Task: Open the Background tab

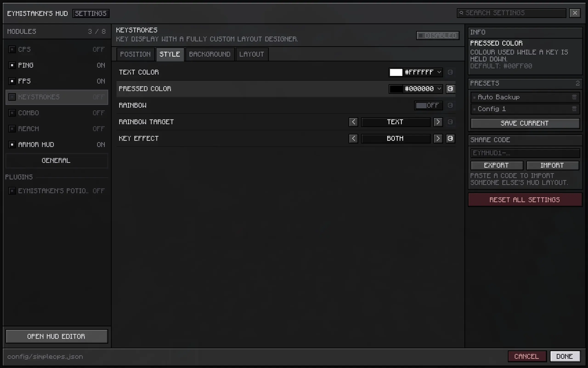Action: click(x=210, y=54)
